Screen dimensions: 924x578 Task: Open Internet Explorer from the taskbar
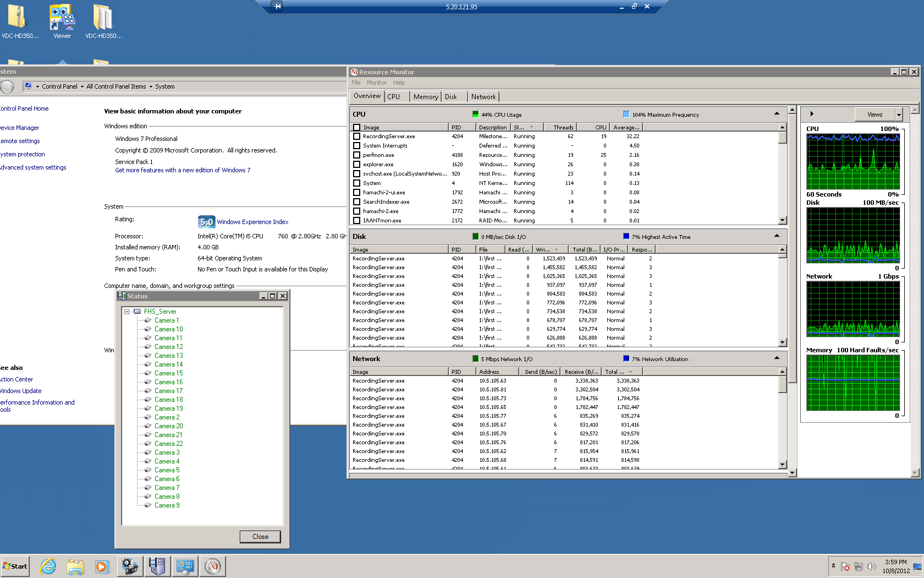[48, 566]
